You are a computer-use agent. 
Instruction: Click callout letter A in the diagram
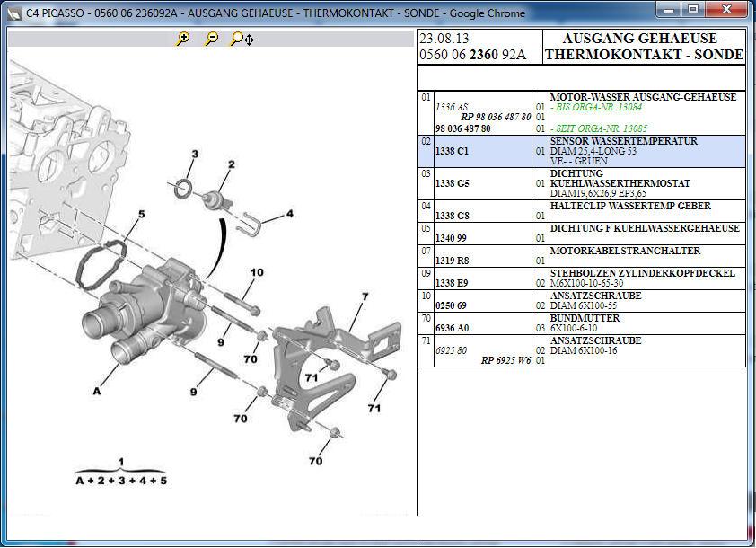[x=97, y=391]
